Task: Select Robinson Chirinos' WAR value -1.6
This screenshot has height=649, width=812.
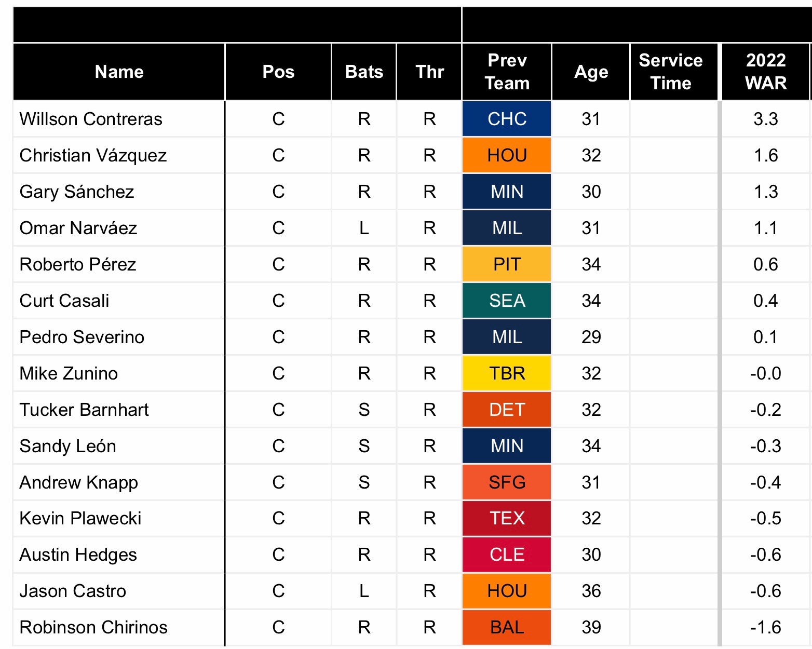Action: [766, 627]
